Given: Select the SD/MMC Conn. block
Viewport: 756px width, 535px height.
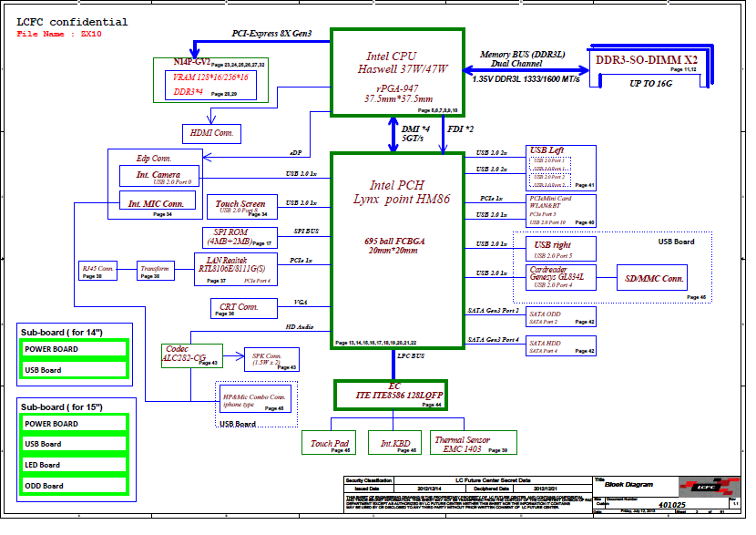Looking at the screenshot, I should [652, 277].
